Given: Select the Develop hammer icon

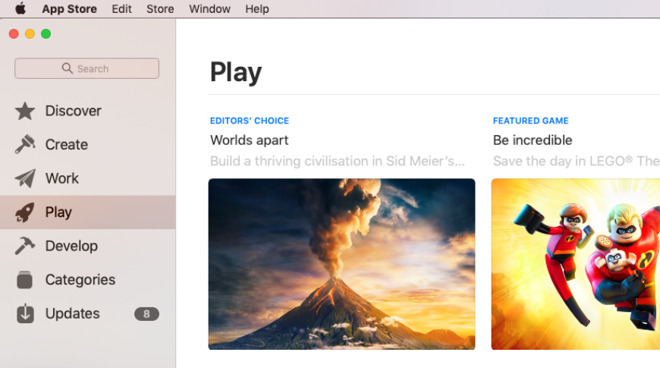Looking at the screenshot, I should coord(25,245).
